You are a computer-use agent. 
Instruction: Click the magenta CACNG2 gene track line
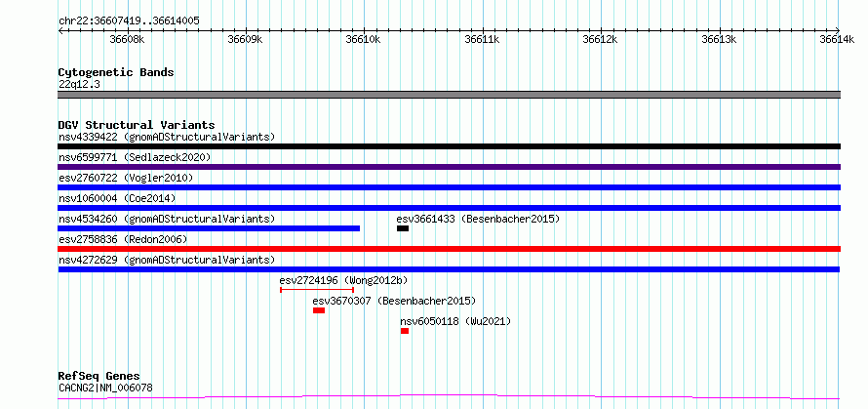[449, 397]
